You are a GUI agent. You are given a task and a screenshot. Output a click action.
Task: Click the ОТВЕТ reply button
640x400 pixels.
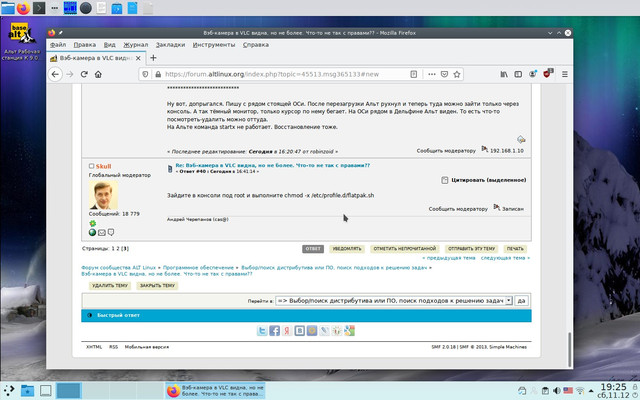coord(313,249)
